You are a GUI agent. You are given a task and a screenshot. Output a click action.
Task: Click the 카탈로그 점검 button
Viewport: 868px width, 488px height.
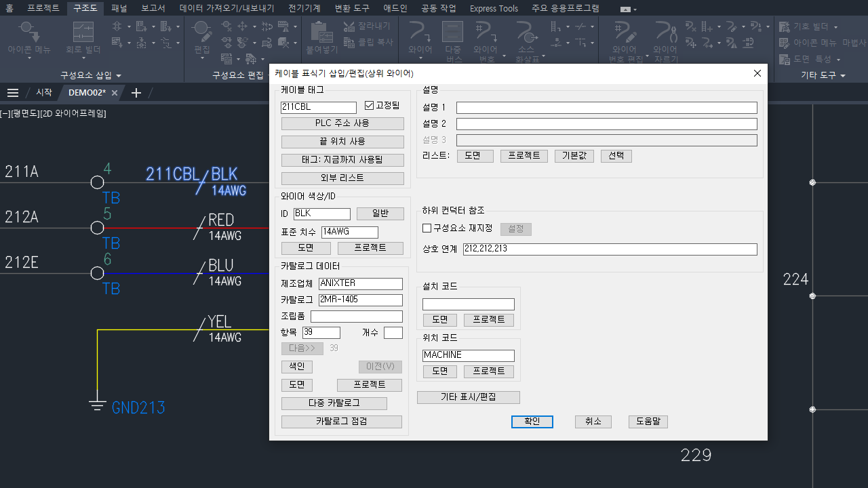(x=342, y=422)
